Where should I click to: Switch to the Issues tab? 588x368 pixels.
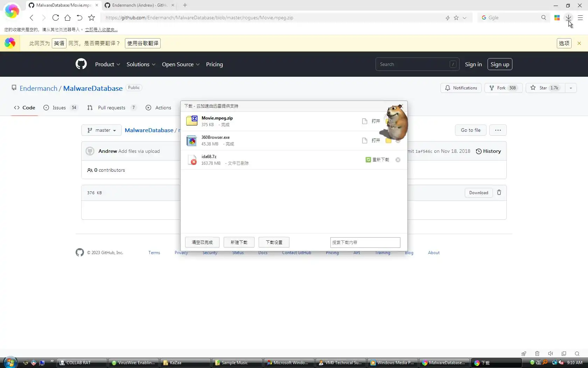[x=60, y=108]
